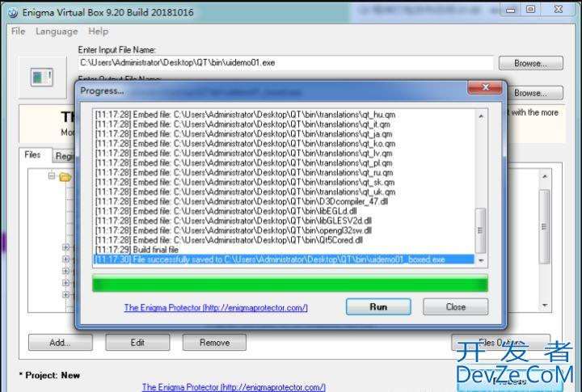Switch to the Registry tab
This screenshot has width=582, height=392.
click(x=64, y=156)
